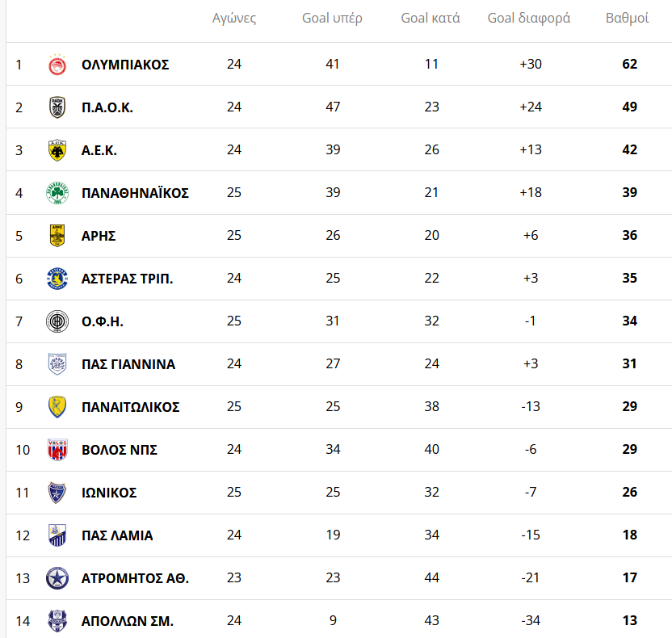Click the Olympiacos club crest icon
Screen dimensions: 672x638
pyautogui.click(x=57, y=65)
